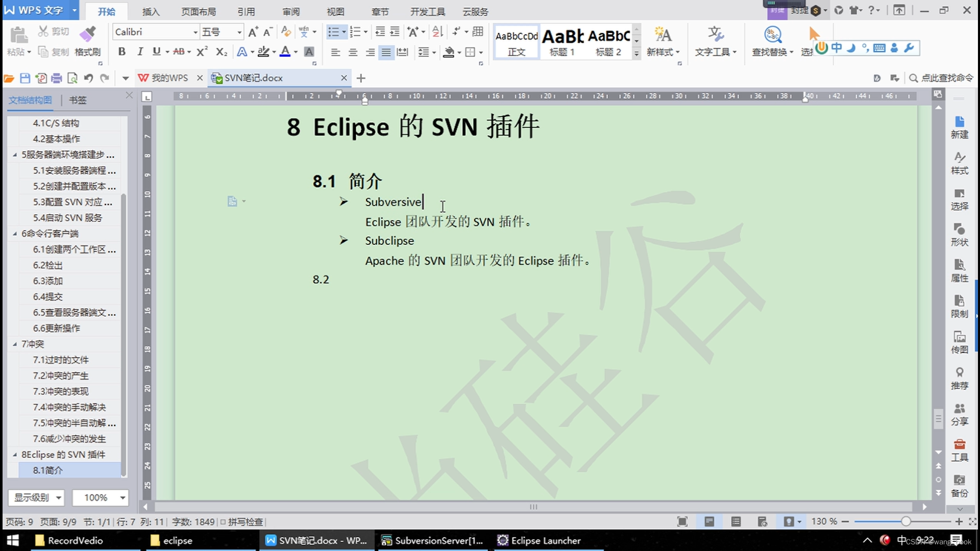Click the decrease indent icon
Viewport: 980px width, 551px height.
(x=380, y=32)
